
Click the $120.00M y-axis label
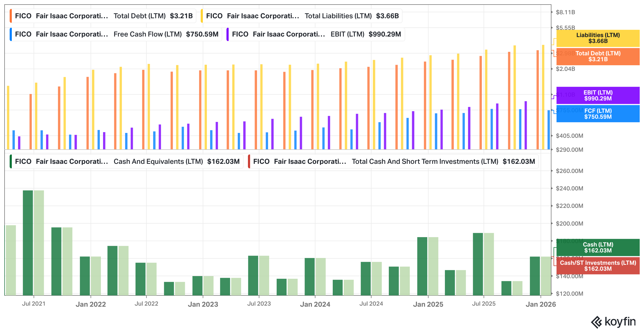point(570,294)
